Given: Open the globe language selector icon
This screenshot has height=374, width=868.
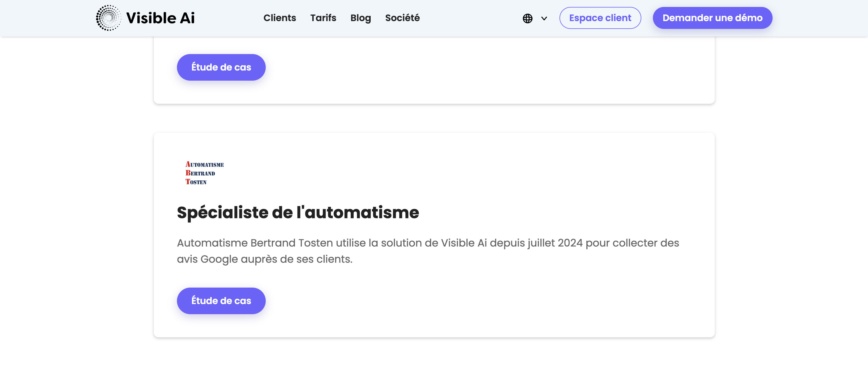Looking at the screenshot, I should (527, 18).
